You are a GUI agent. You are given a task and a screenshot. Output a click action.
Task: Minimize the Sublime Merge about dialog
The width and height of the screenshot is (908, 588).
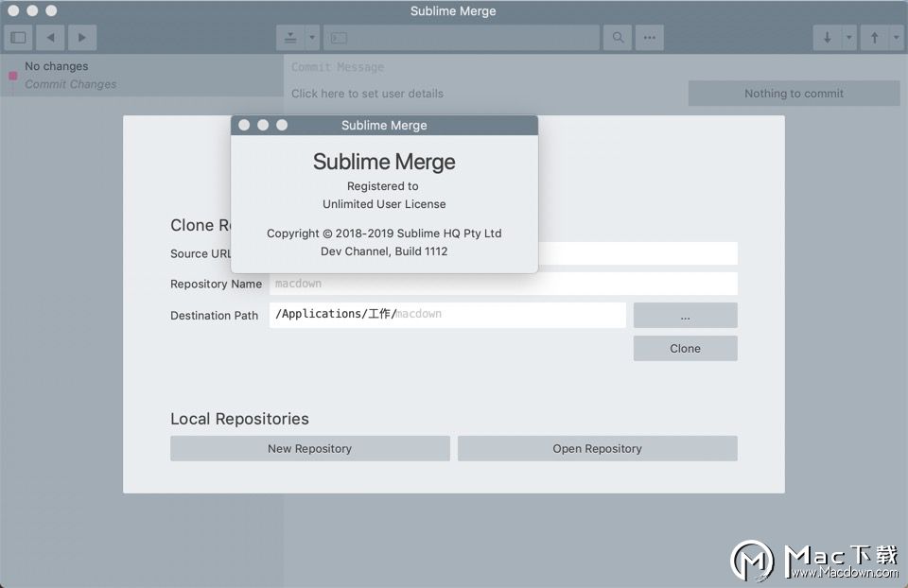click(263, 125)
